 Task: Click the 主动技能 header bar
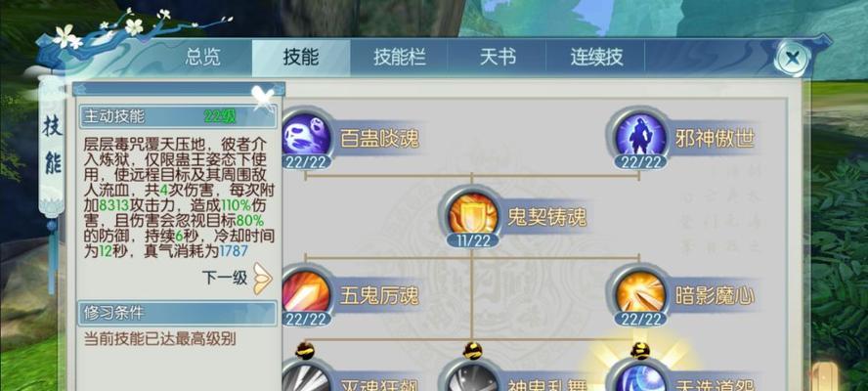pos(177,116)
